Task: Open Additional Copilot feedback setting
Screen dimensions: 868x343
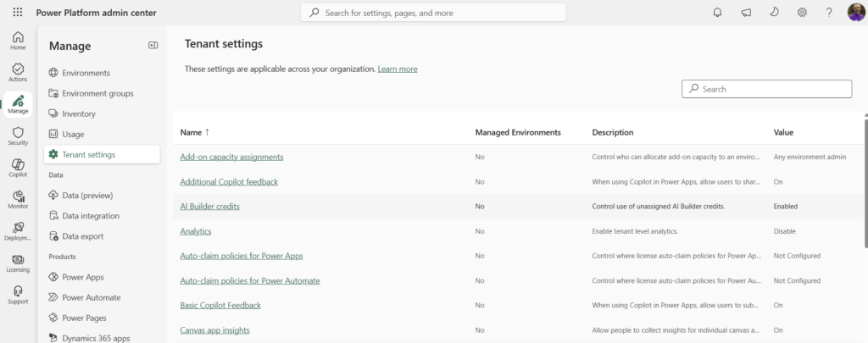Action: [229, 182]
